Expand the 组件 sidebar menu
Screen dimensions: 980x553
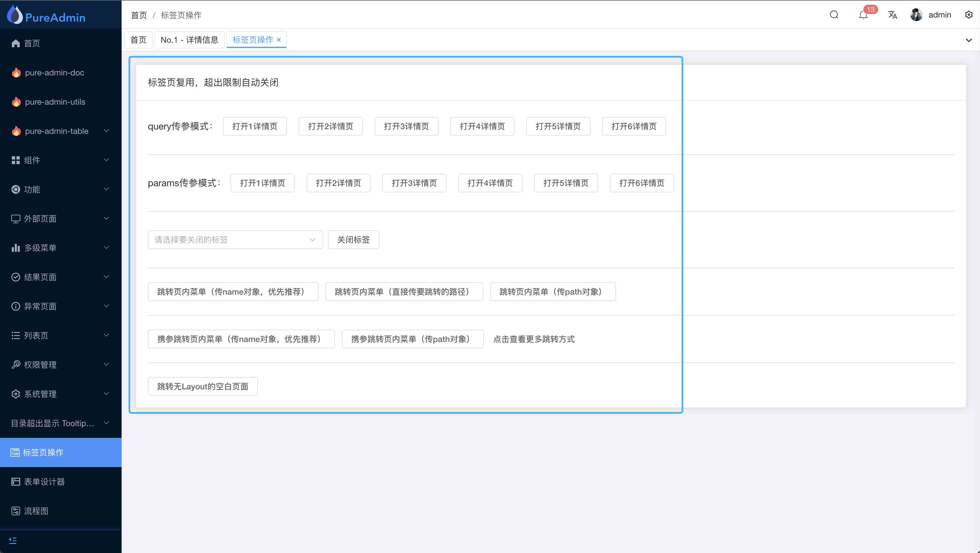pyautogui.click(x=61, y=160)
